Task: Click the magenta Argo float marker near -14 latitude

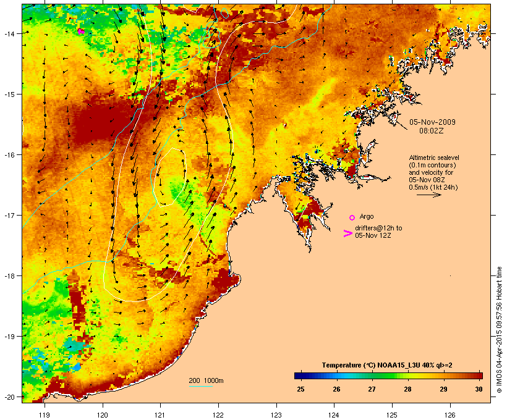Action: point(81,31)
